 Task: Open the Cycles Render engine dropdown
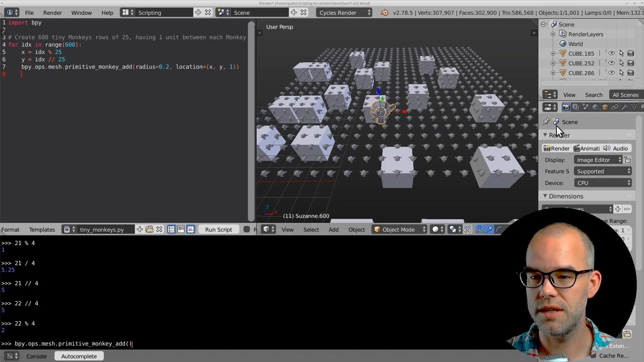[344, 13]
